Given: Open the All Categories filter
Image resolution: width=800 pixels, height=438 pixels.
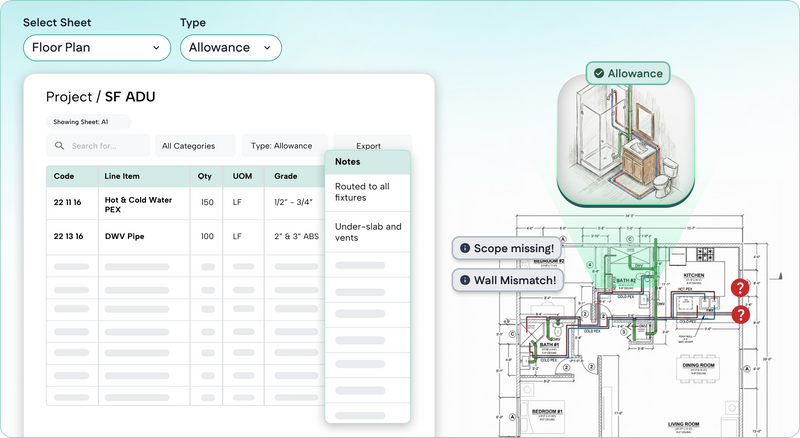Looking at the screenshot, I should [x=194, y=146].
